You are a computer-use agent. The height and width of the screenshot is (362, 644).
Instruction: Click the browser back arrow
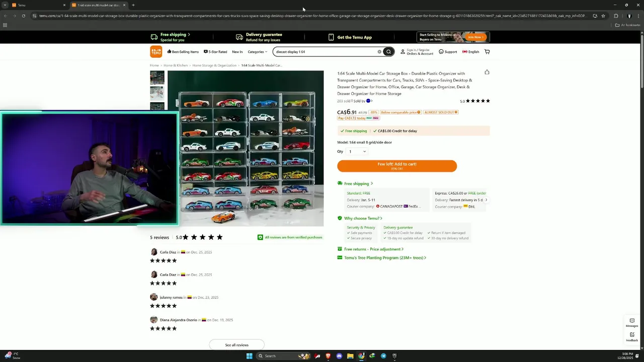click(x=5, y=16)
